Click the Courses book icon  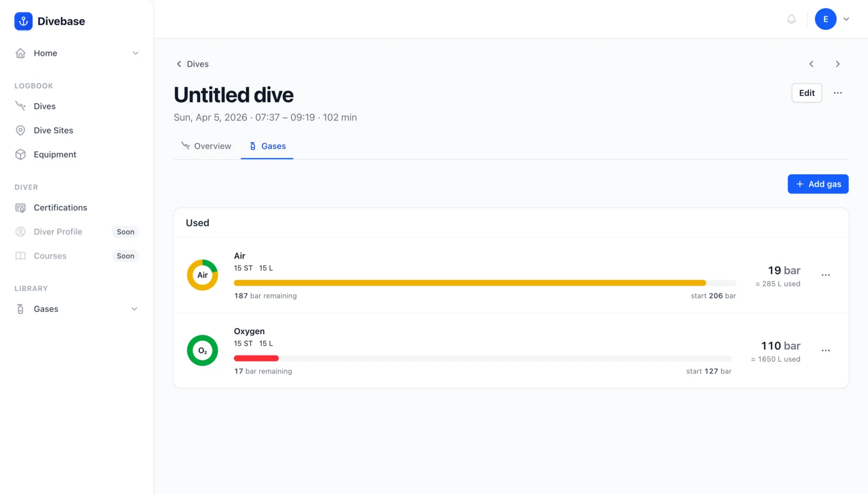21,256
